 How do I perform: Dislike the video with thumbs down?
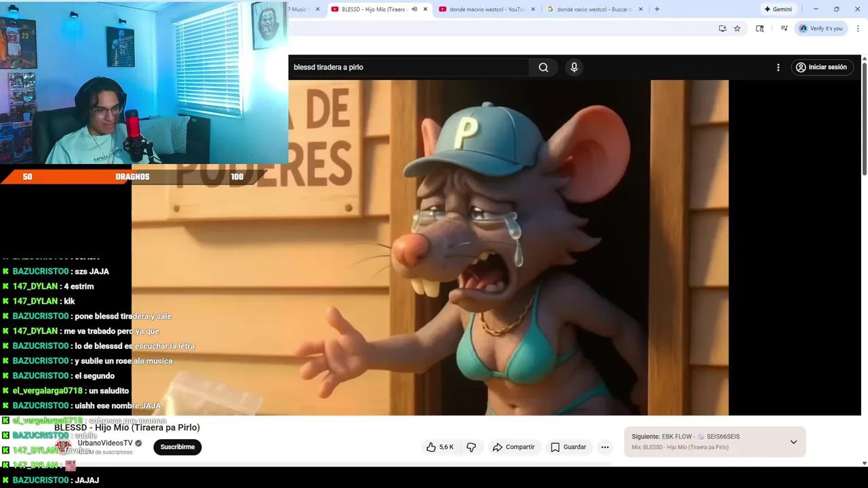point(471,447)
